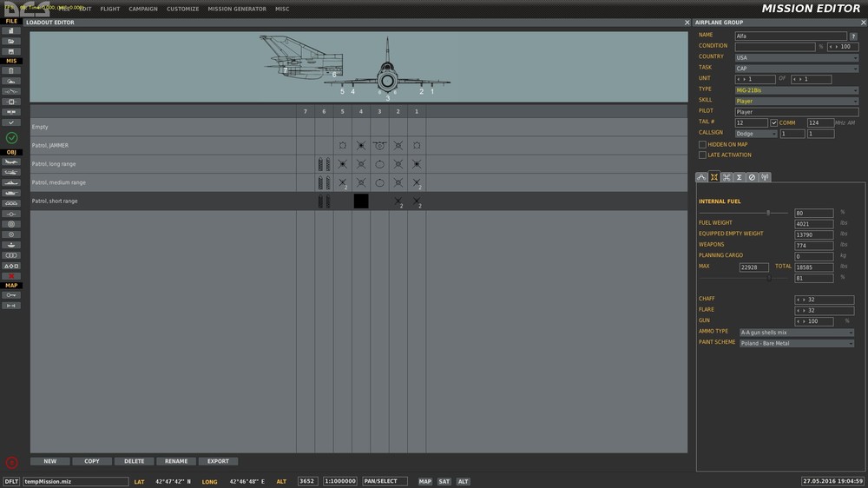The width and height of the screenshot is (868, 488).
Task: Open the Ammo Type dropdown
Action: pyautogui.click(x=797, y=333)
